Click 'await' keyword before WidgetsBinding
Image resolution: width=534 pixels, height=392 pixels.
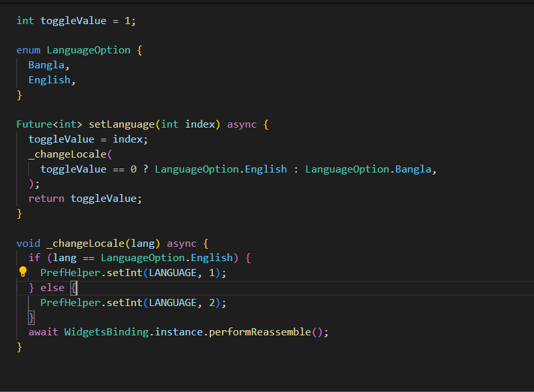(x=43, y=332)
